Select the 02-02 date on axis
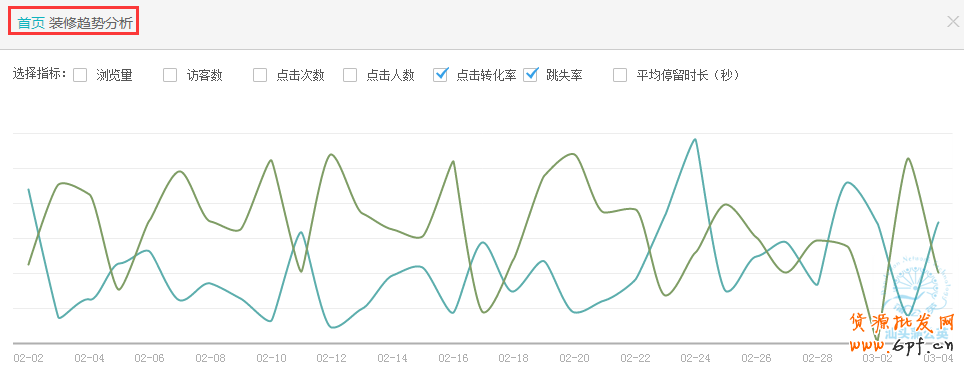964x367 pixels. click(28, 358)
